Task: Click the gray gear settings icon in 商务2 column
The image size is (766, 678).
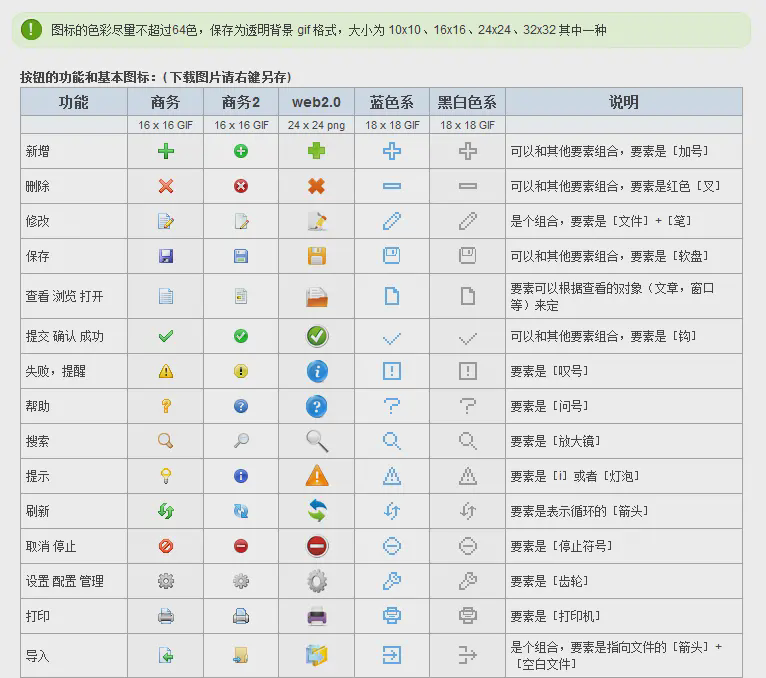Action: (x=241, y=581)
